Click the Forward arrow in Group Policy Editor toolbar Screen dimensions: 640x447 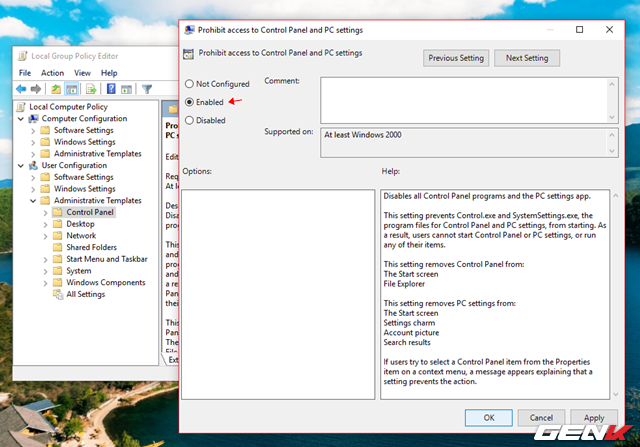[36, 89]
